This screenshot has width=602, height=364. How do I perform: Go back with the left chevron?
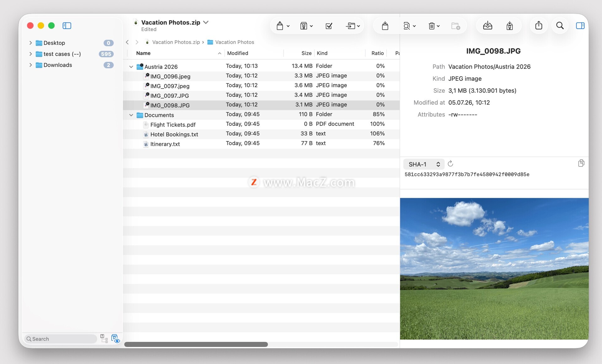pyautogui.click(x=127, y=42)
